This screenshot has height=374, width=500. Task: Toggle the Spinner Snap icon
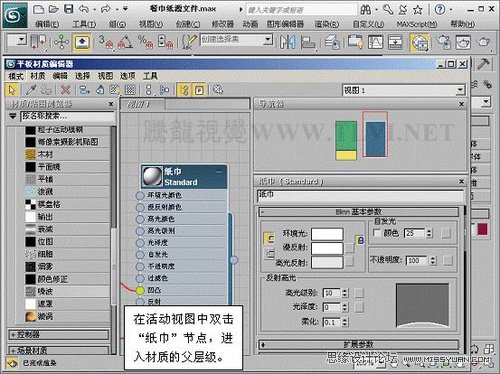point(165,42)
